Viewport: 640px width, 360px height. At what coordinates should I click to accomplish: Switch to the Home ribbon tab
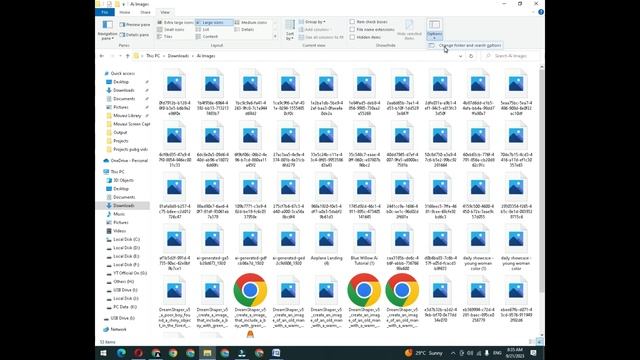click(124, 12)
